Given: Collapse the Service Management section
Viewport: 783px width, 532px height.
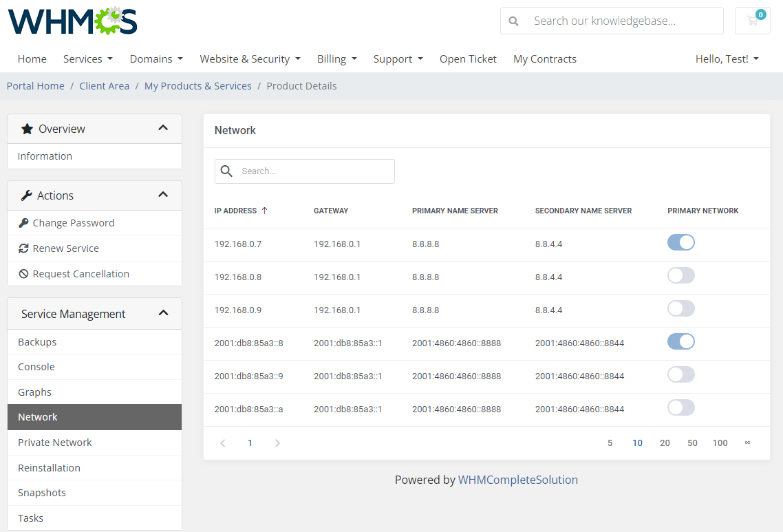Looking at the screenshot, I should click(163, 312).
